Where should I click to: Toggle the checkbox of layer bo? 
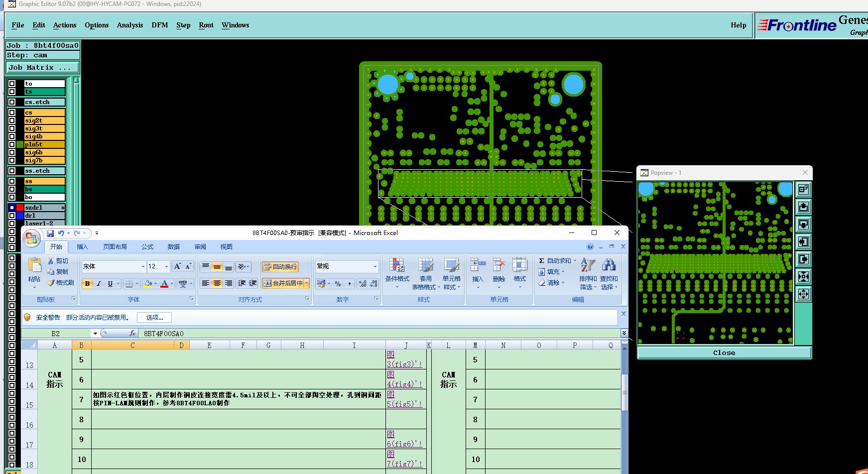pos(12,197)
